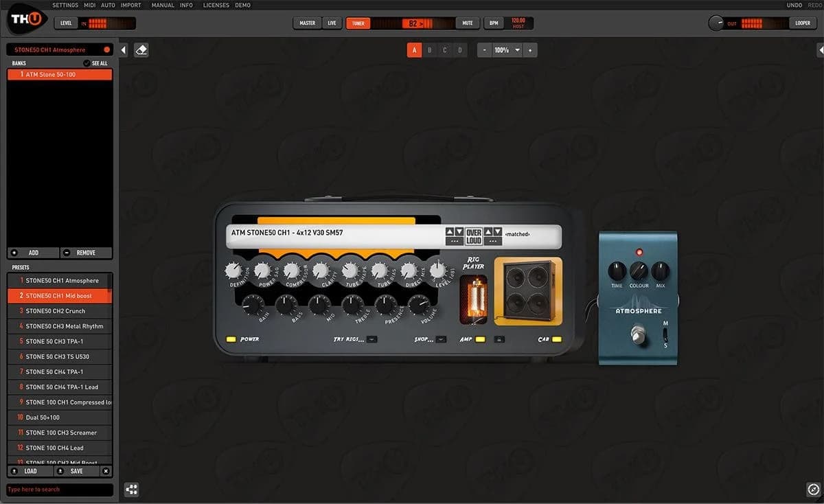Expand the Try Rigs dropdown
This screenshot has width=824, height=504.
point(371,339)
